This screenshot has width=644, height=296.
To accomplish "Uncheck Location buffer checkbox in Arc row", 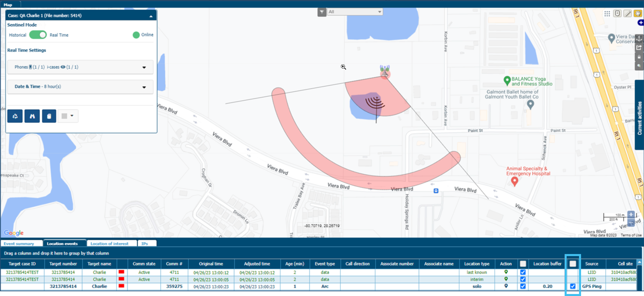I will [572, 286].
